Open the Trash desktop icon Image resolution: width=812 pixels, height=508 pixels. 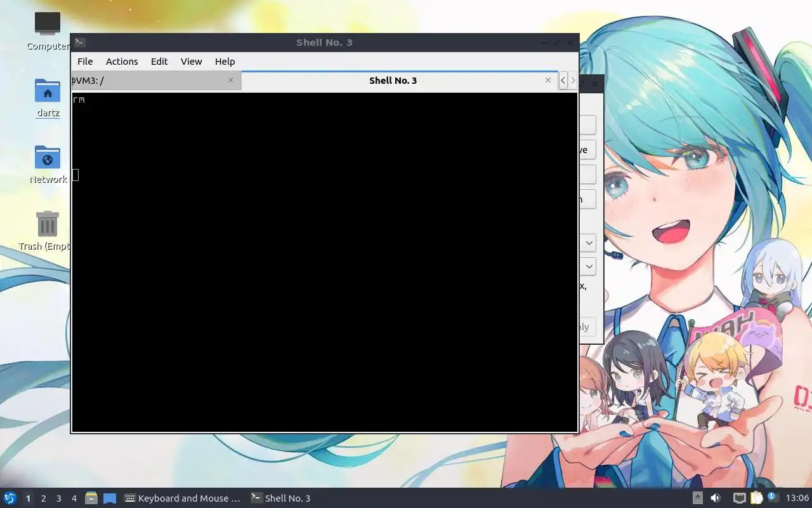[x=48, y=231]
